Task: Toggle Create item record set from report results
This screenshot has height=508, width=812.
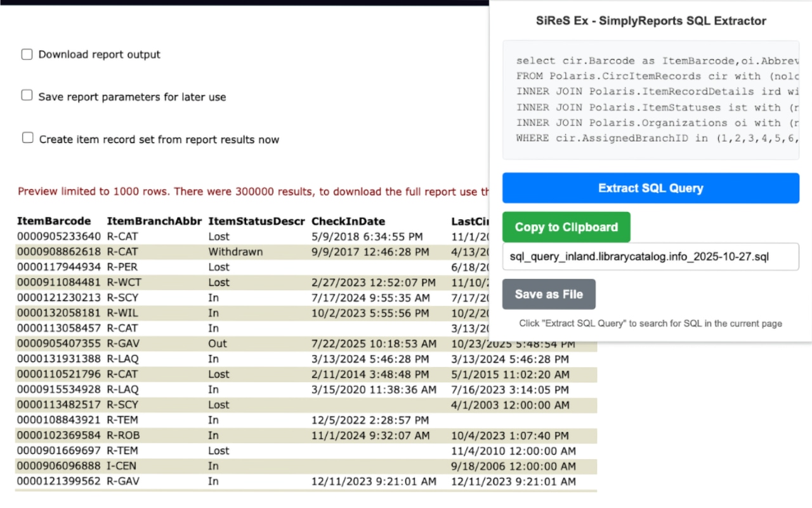Action: [27, 138]
